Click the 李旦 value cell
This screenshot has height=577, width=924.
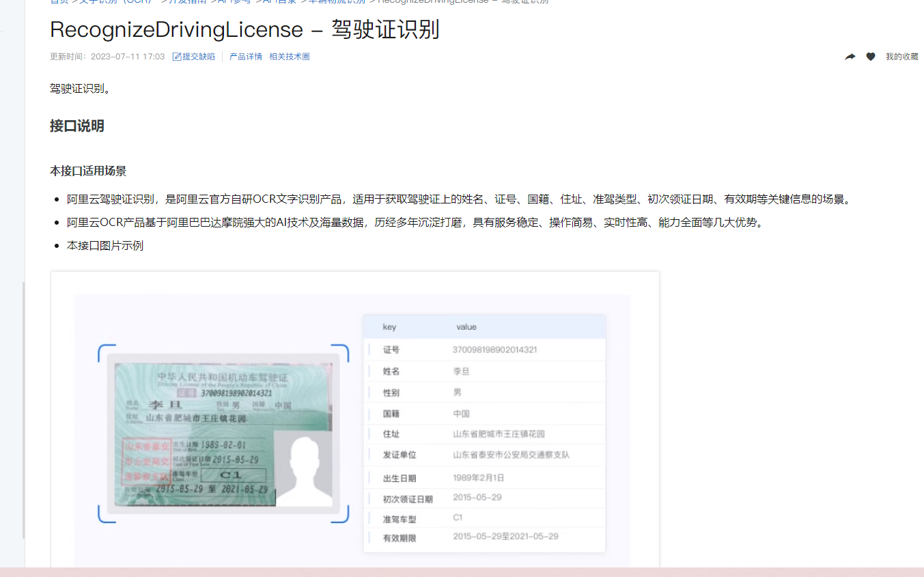462,371
